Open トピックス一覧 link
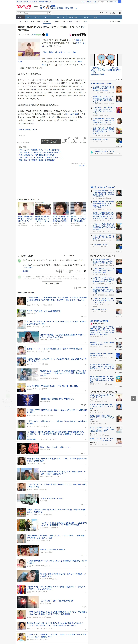Screen dimensions: 138x644 [x=115, y=22]
